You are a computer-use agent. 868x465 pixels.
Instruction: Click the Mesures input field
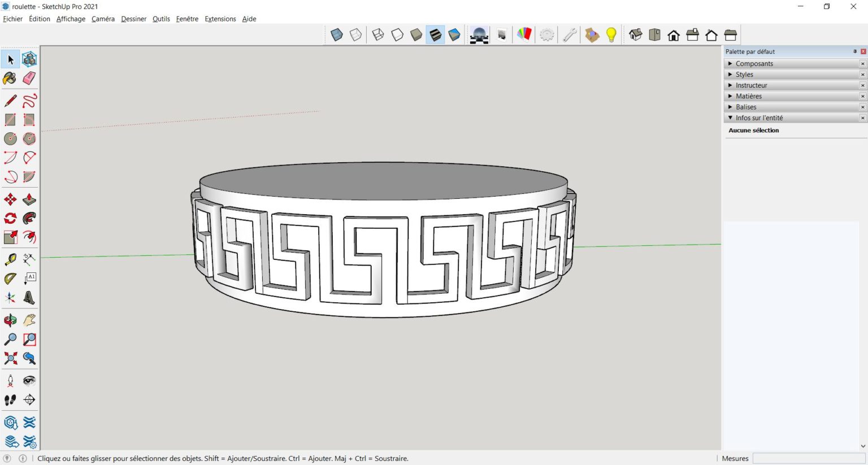tap(808, 458)
